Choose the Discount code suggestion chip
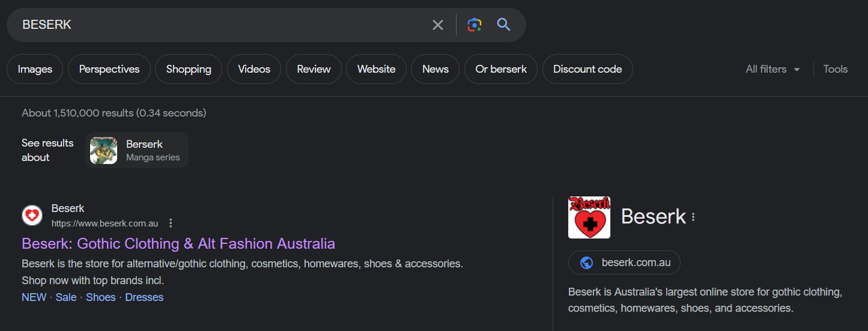Image resolution: width=868 pixels, height=331 pixels. click(587, 69)
